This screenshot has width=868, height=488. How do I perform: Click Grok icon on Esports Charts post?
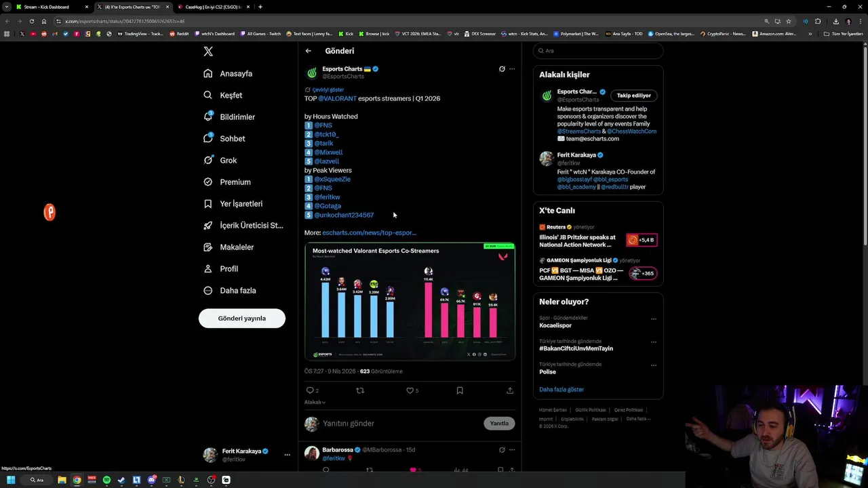pos(502,68)
